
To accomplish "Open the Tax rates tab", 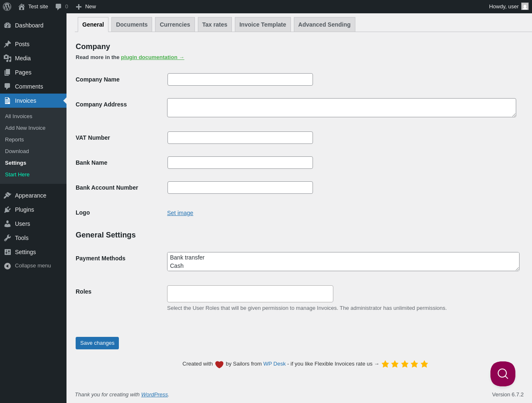I will [x=215, y=25].
